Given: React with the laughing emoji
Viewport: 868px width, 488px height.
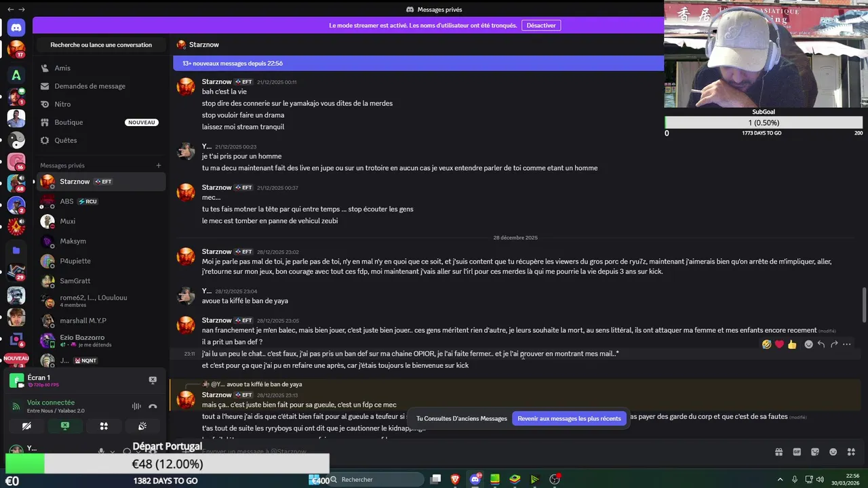Looking at the screenshot, I should point(766,344).
